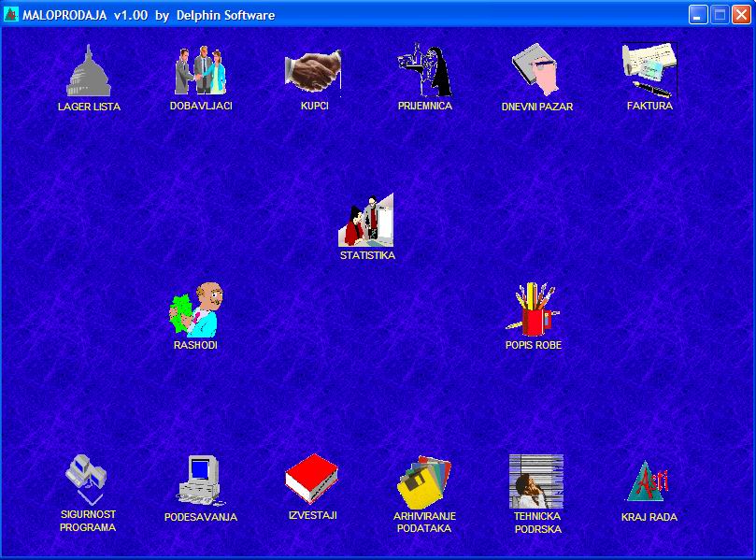Click the title bar application icon
This screenshot has width=756, height=560.
(x=10, y=14)
